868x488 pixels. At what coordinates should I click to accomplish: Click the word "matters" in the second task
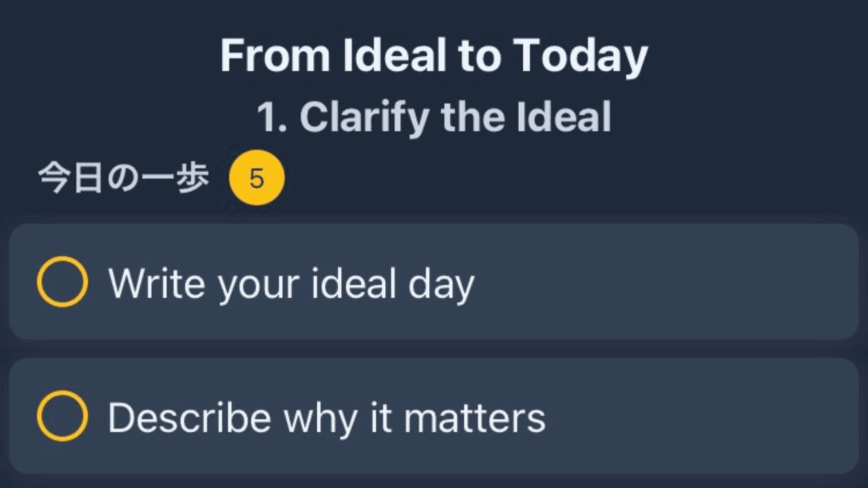[x=475, y=418]
